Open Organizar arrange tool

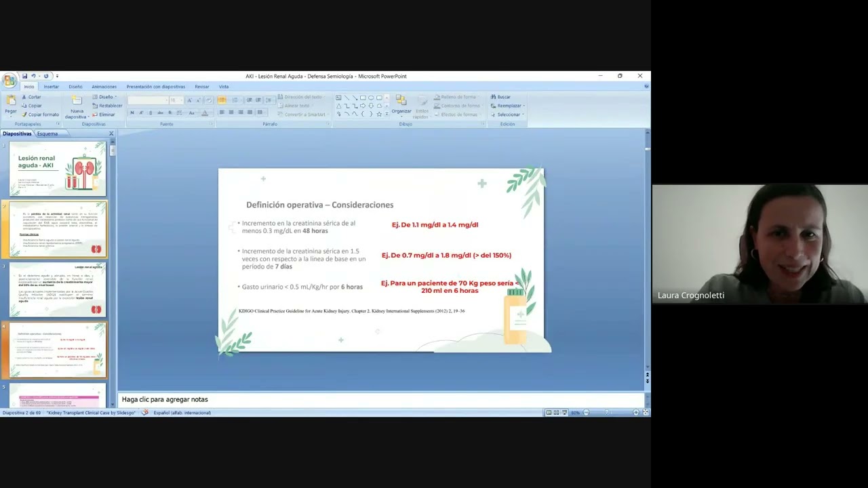pyautogui.click(x=401, y=105)
